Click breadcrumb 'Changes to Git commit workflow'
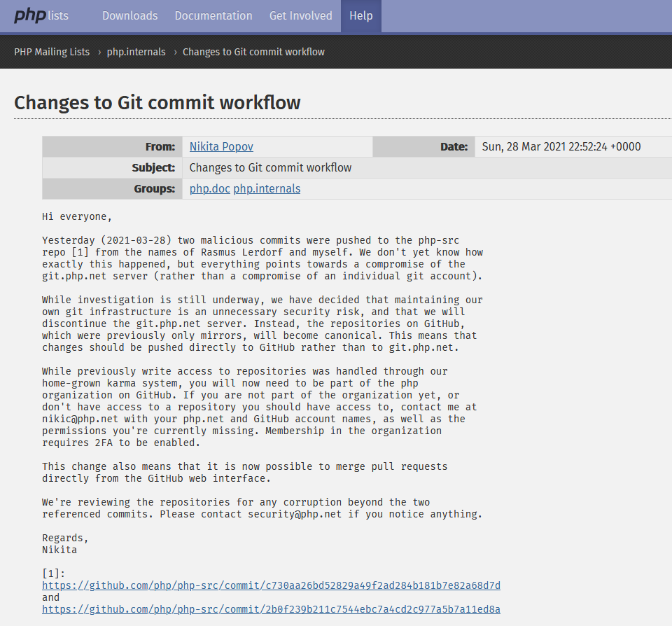This screenshot has height=626, width=672. 253,52
